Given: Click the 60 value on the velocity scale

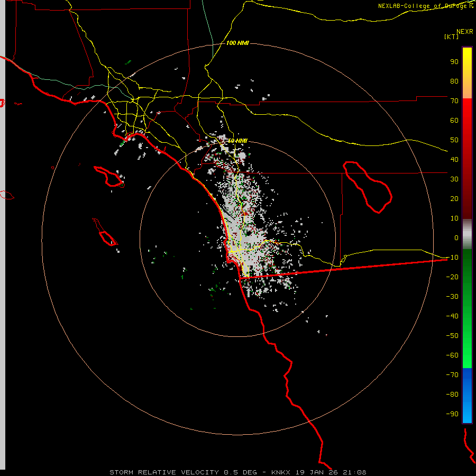Looking at the screenshot, I should [454, 121].
